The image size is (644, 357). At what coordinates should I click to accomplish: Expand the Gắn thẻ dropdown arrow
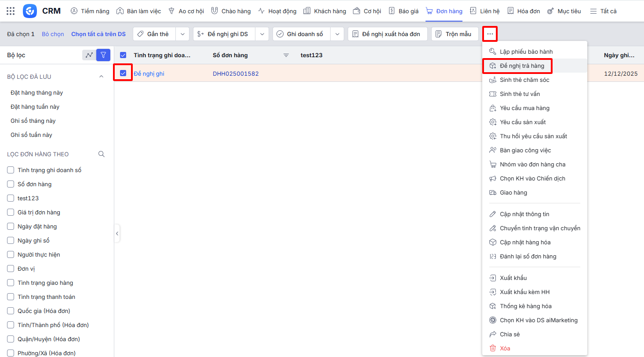[182, 34]
